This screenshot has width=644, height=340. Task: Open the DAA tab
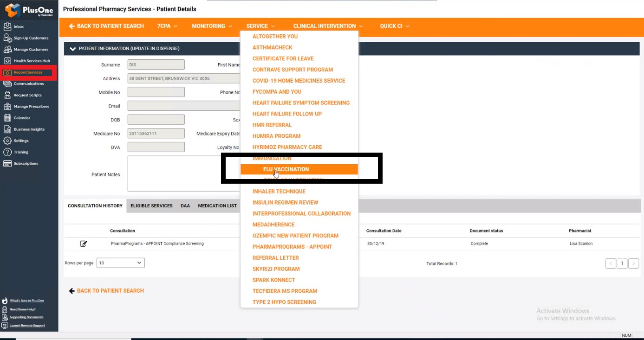(185, 206)
